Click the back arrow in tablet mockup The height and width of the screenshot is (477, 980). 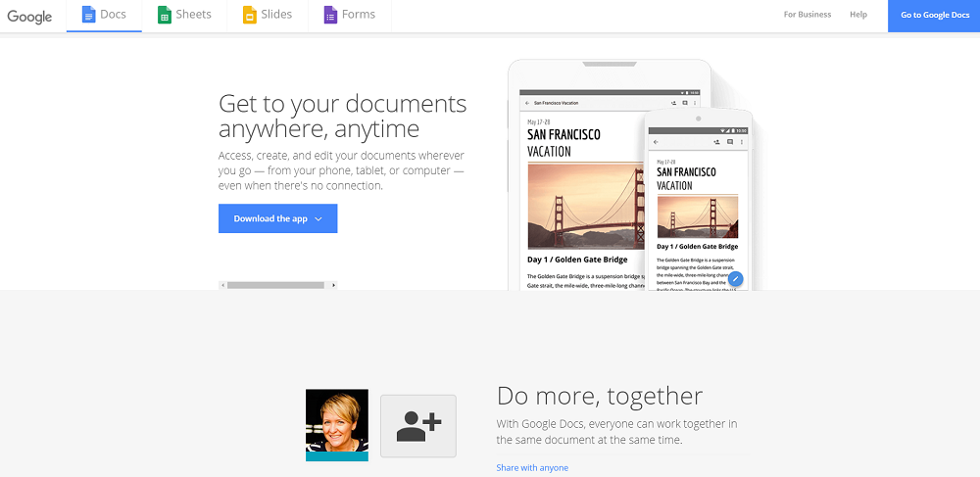click(x=527, y=103)
